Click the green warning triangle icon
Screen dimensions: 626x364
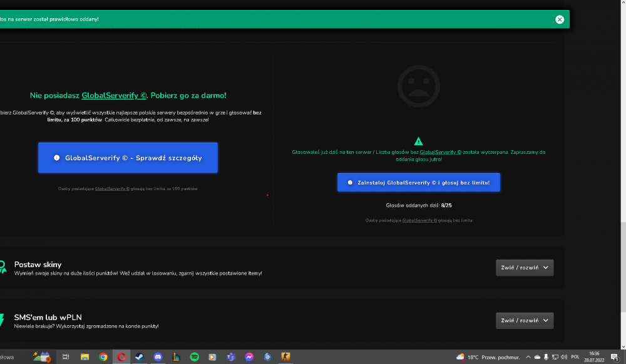tap(418, 141)
